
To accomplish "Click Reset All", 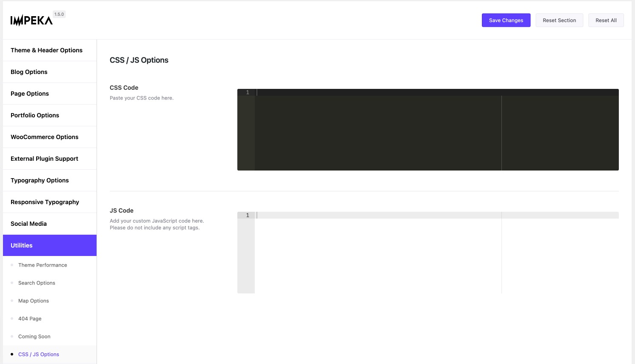I will tap(606, 20).
